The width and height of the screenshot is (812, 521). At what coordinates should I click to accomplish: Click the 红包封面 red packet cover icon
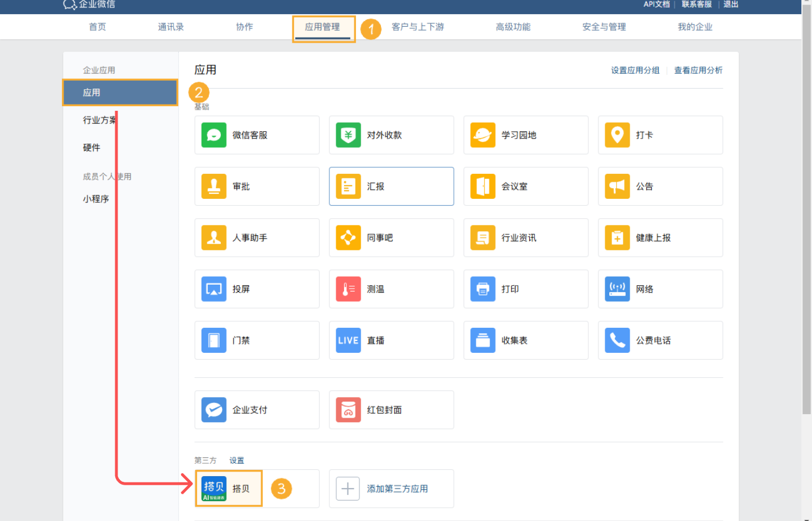pyautogui.click(x=391, y=409)
